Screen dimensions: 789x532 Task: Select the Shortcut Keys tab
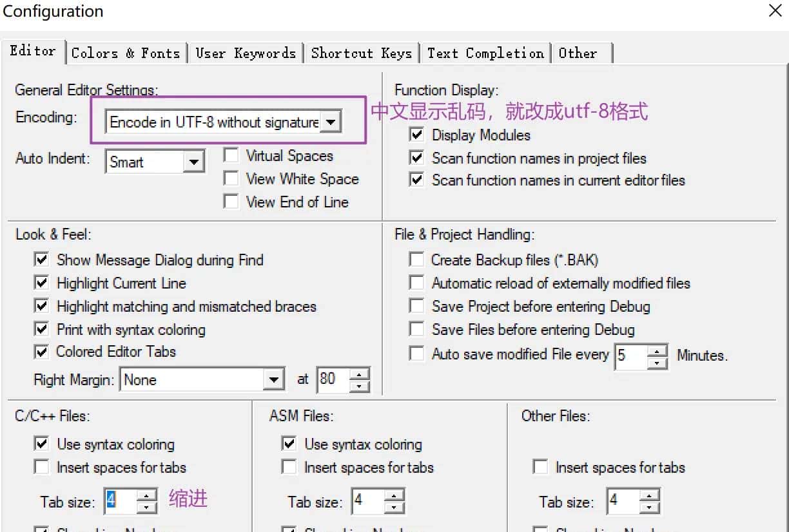(x=362, y=53)
